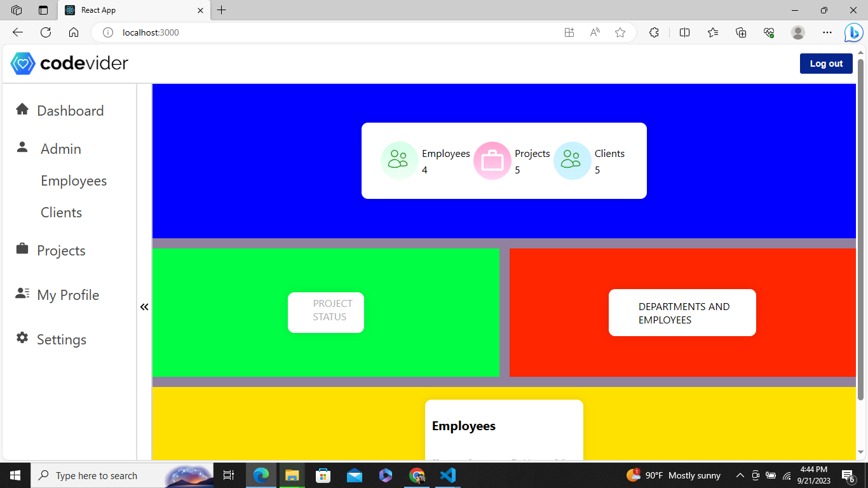Click the blue Clients icon on stats card
The width and height of the screenshot is (868, 488).
[572, 161]
